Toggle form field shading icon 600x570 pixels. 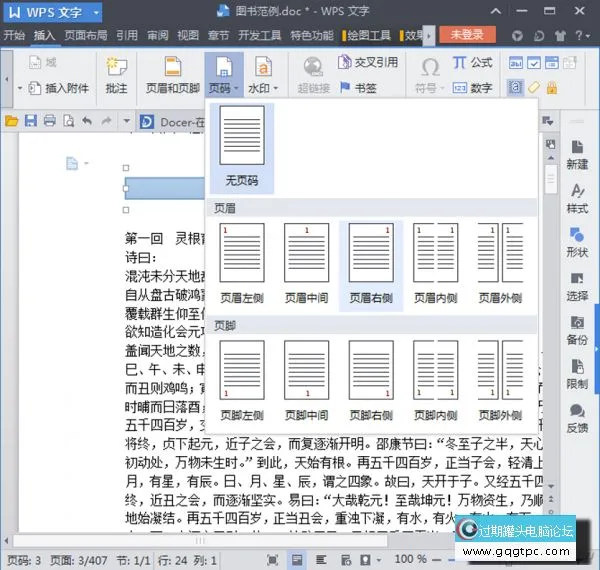click(x=515, y=88)
